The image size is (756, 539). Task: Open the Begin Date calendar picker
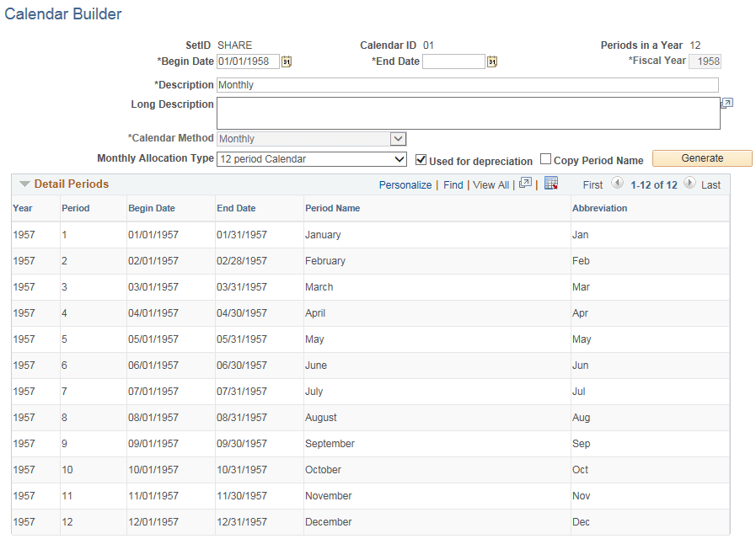286,61
